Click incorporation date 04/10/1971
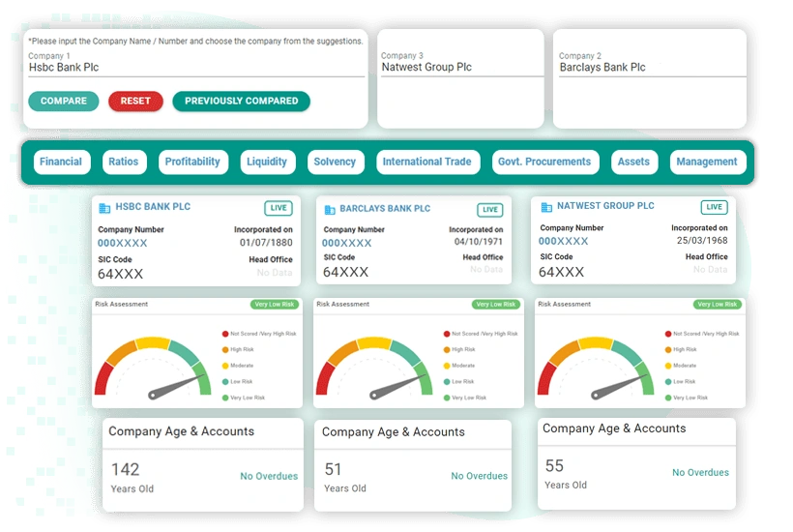Image resolution: width=793 pixels, height=532 pixels. pos(479,242)
